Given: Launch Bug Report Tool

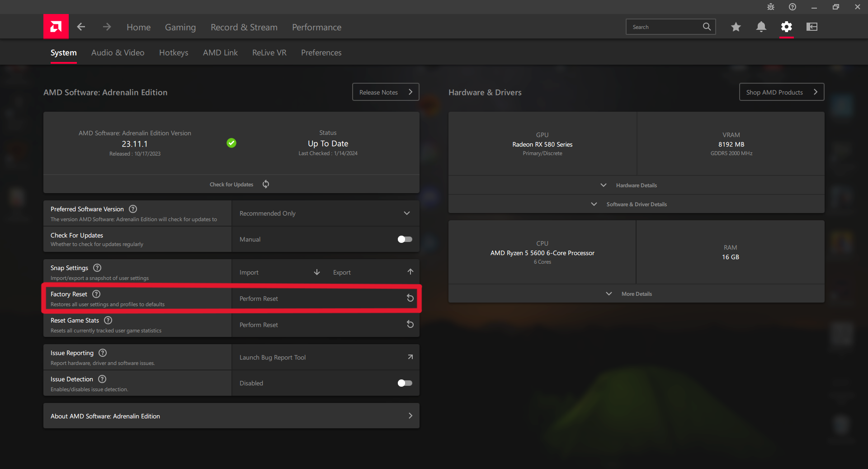Looking at the screenshot, I should click(273, 357).
